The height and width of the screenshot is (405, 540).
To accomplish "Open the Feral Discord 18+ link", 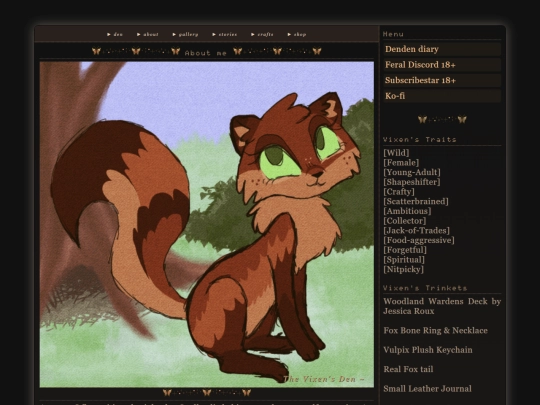I will coord(442,65).
